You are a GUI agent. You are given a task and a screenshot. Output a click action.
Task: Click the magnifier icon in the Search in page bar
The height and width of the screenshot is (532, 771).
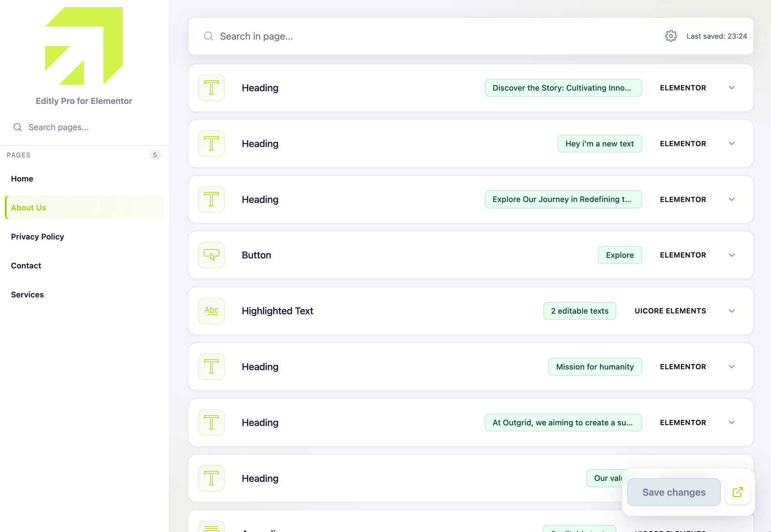(208, 36)
